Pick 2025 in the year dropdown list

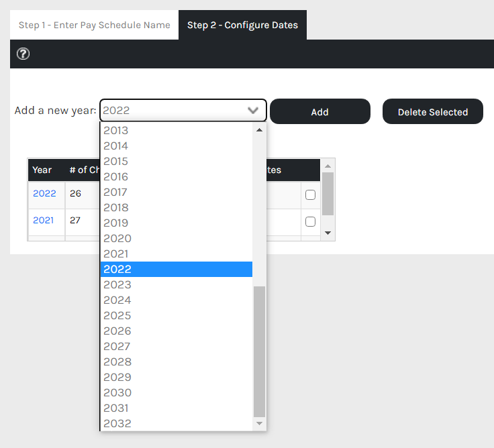click(x=177, y=315)
